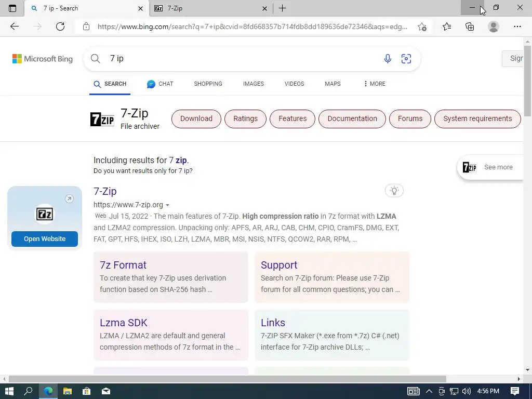Click the 7-Zip logo beside File archiver

point(102,119)
